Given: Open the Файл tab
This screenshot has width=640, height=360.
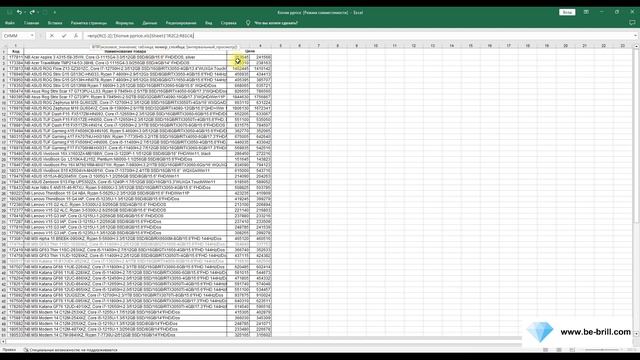Looking at the screenshot, I should 10,23.
